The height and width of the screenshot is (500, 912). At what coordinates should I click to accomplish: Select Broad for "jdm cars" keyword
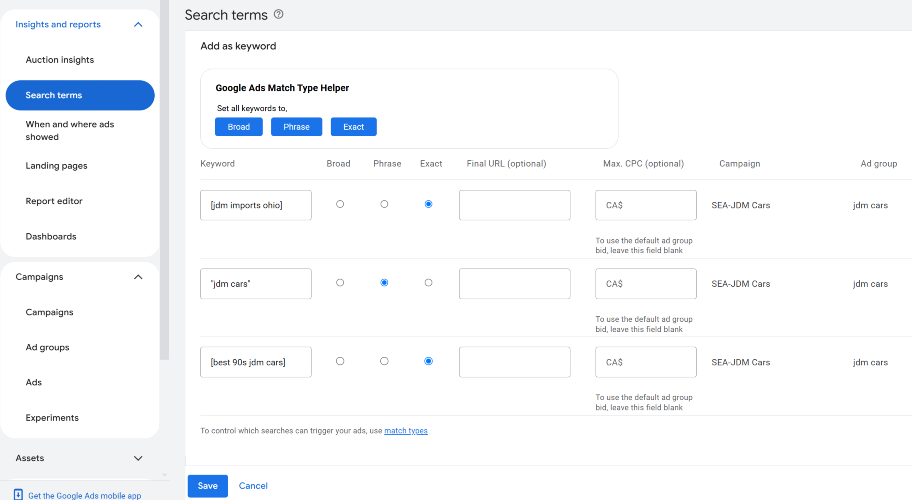(340, 283)
